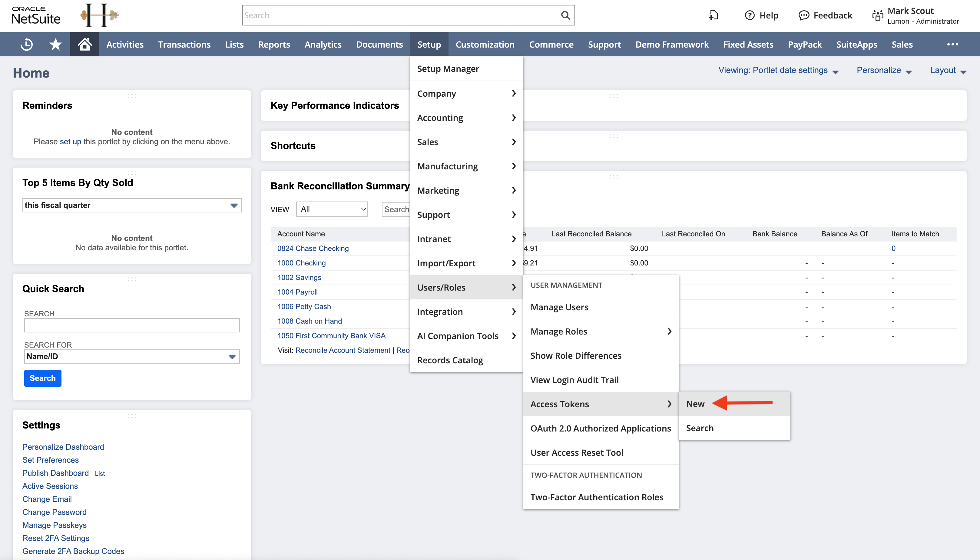Show more menus with the ellipsis icon

(x=952, y=44)
